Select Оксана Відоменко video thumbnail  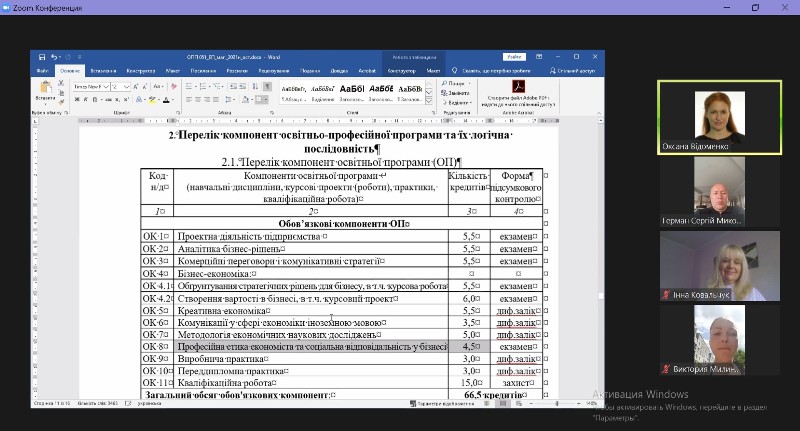tap(719, 117)
